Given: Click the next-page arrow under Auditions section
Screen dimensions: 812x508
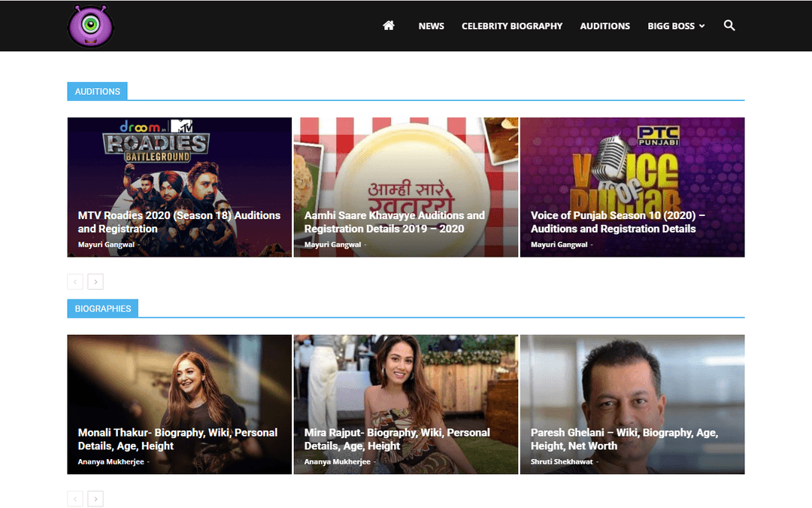Looking at the screenshot, I should point(95,281).
